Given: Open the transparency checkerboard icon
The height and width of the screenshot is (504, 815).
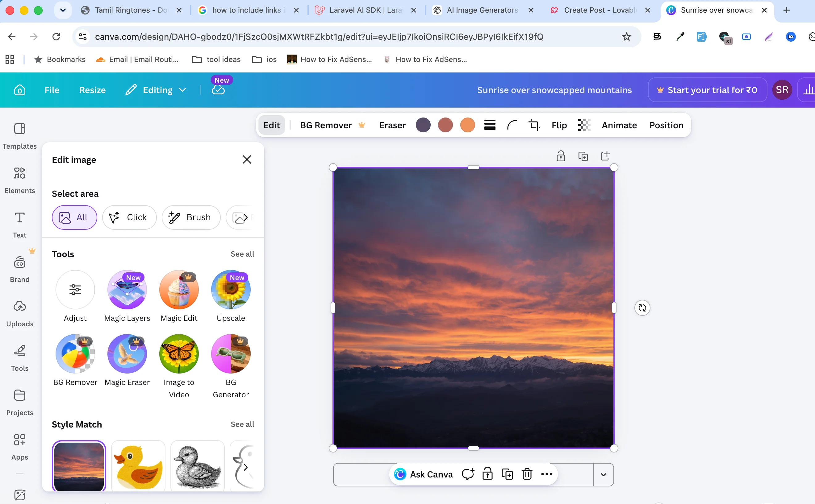Looking at the screenshot, I should tap(584, 125).
